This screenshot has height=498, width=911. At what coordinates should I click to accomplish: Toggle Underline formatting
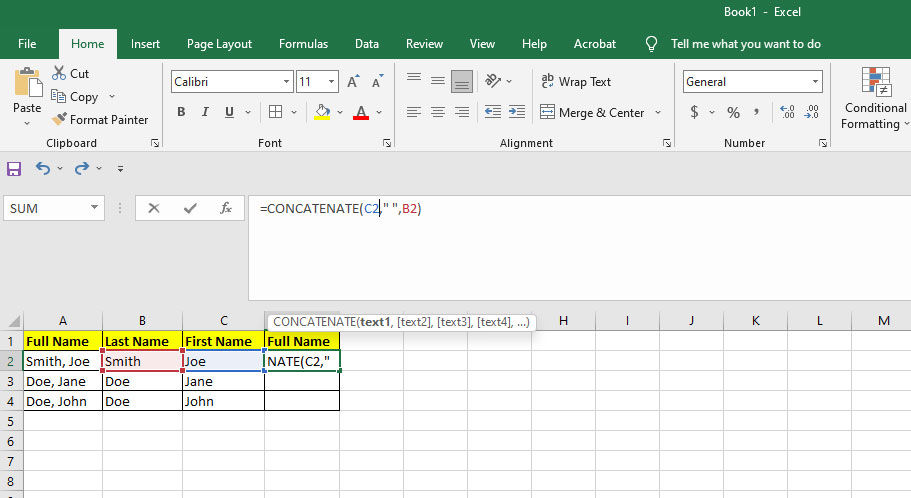(229, 112)
